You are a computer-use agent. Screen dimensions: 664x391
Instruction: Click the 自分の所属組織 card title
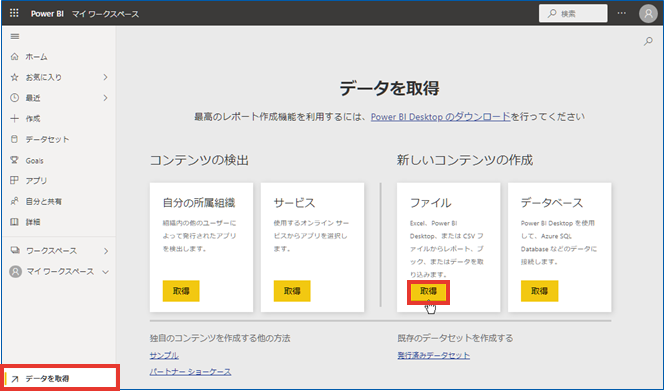point(199,203)
